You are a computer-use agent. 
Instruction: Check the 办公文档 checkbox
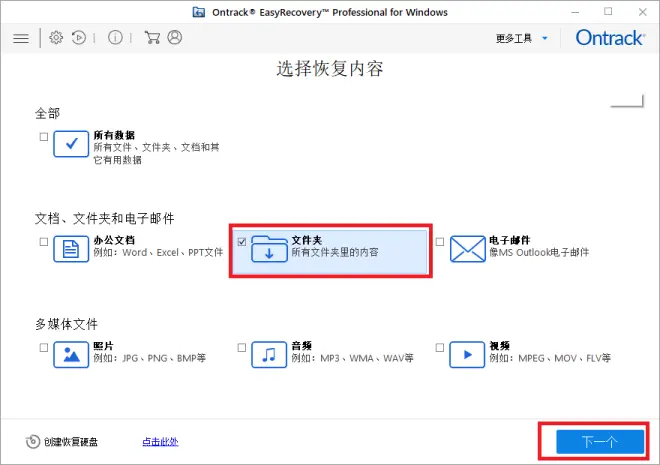click(44, 242)
